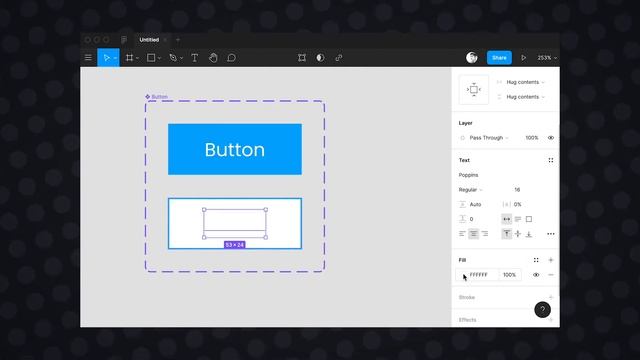Click the Present play button
Viewport: 640px width, 360px height.
tap(523, 58)
